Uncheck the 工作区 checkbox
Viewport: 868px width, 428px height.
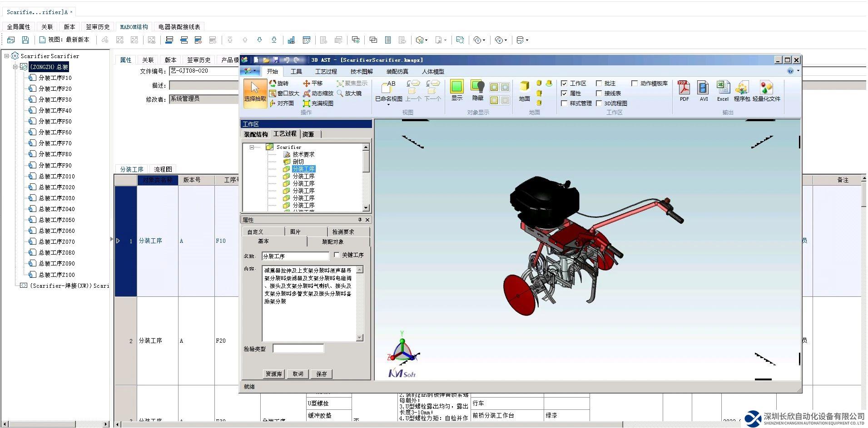pyautogui.click(x=564, y=84)
